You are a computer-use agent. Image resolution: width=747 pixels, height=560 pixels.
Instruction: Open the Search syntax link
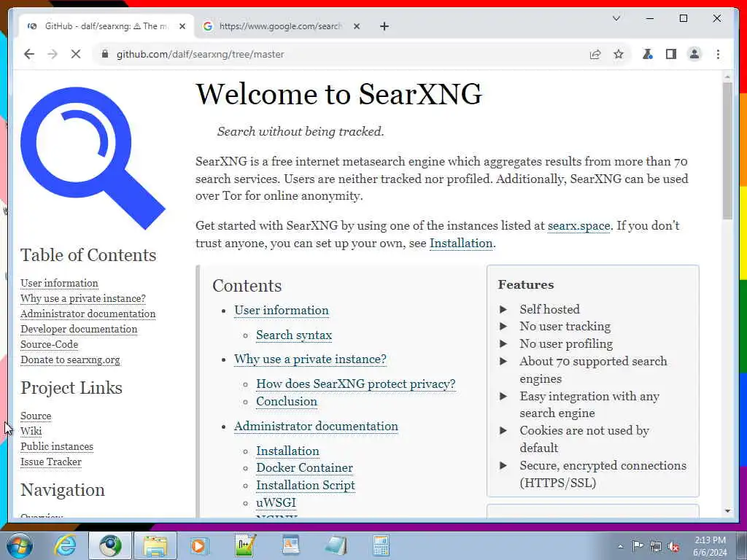click(x=294, y=335)
